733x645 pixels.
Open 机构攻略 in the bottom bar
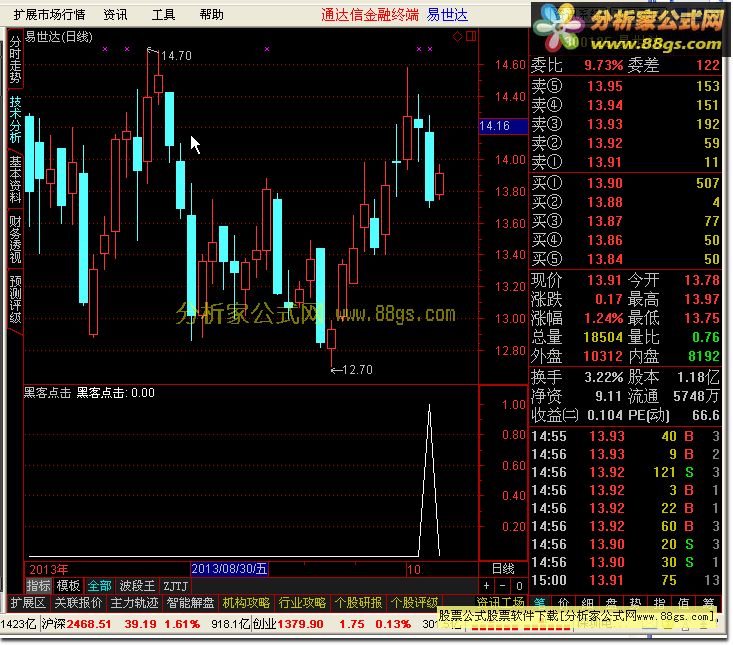pos(246,602)
